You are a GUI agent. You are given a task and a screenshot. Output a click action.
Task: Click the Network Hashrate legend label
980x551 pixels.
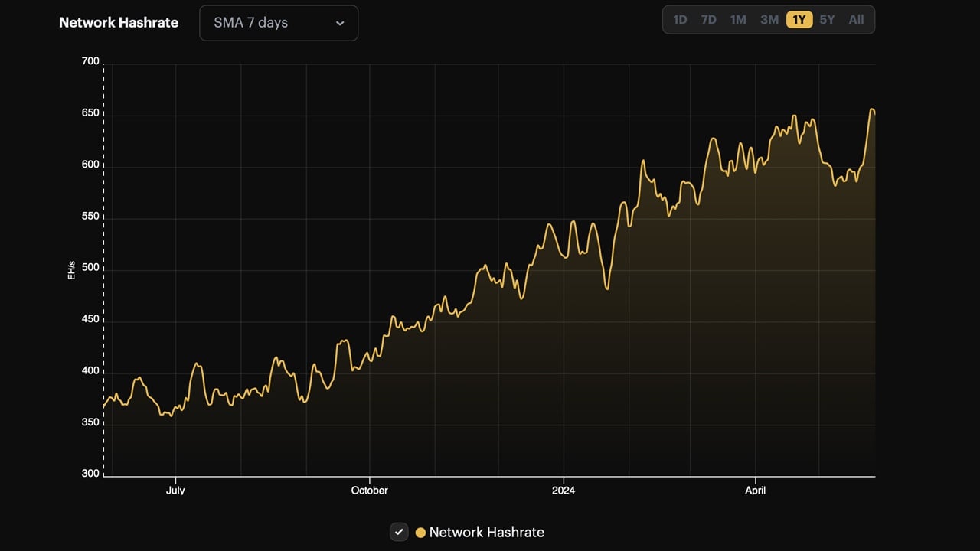click(x=486, y=532)
